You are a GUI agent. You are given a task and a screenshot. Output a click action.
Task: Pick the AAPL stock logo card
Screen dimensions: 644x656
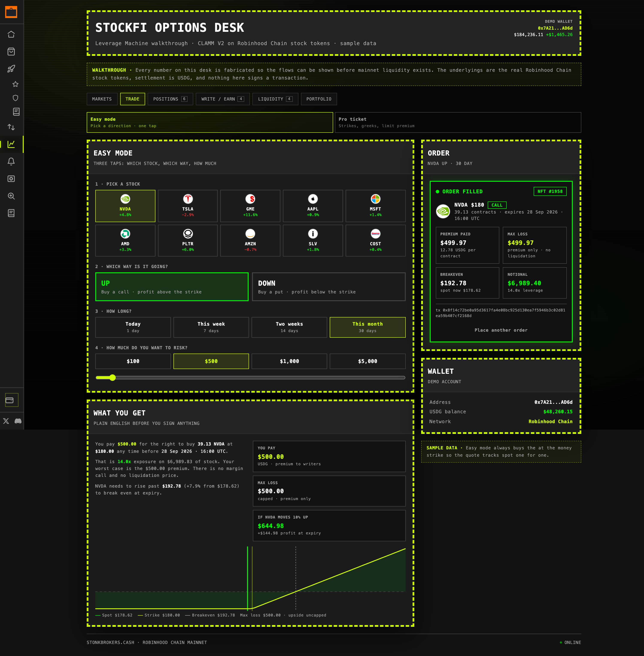313,206
